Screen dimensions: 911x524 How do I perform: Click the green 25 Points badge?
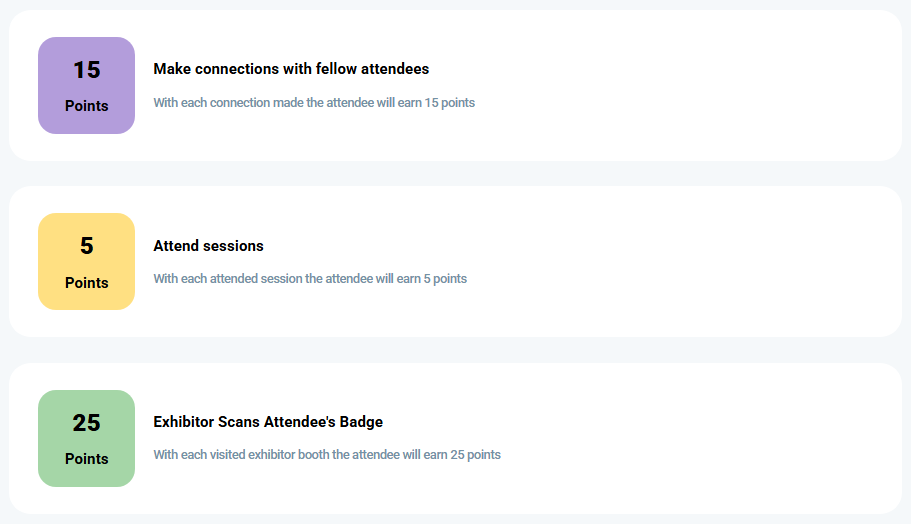point(87,438)
